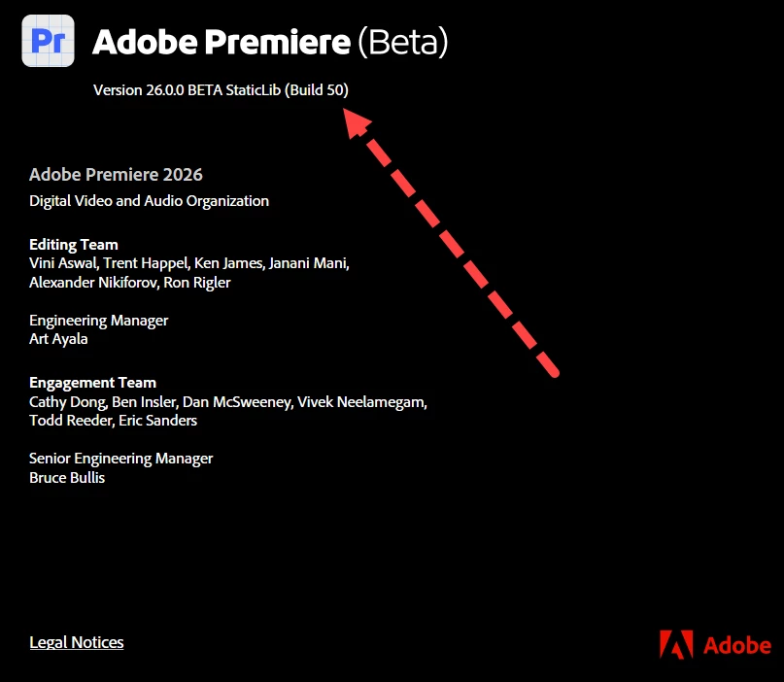This screenshot has width=784, height=682.
Task: Click the name Vini Aswal
Action: click(x=63, y=263)
